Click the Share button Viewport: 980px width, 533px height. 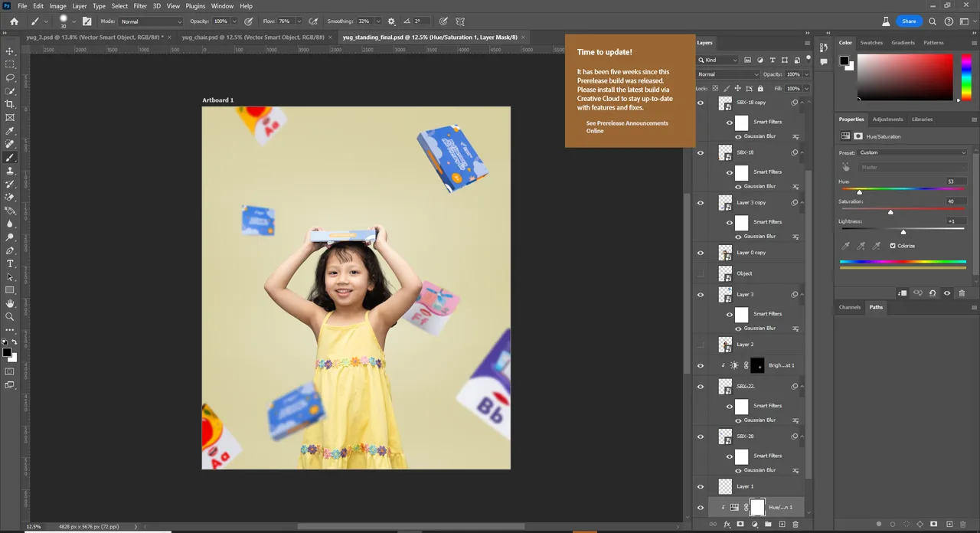tap(909, 21)
